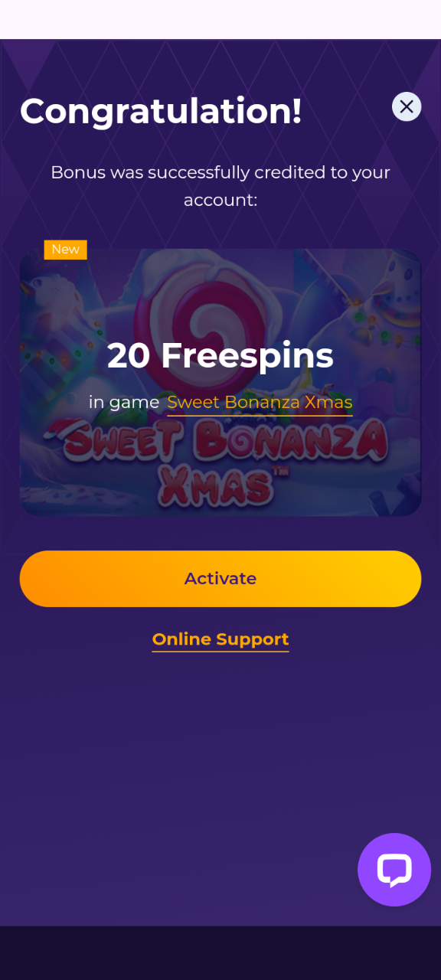441x980 pixels.
Task: Click the 20 Freespins headline text
Action: coord(220,355)
